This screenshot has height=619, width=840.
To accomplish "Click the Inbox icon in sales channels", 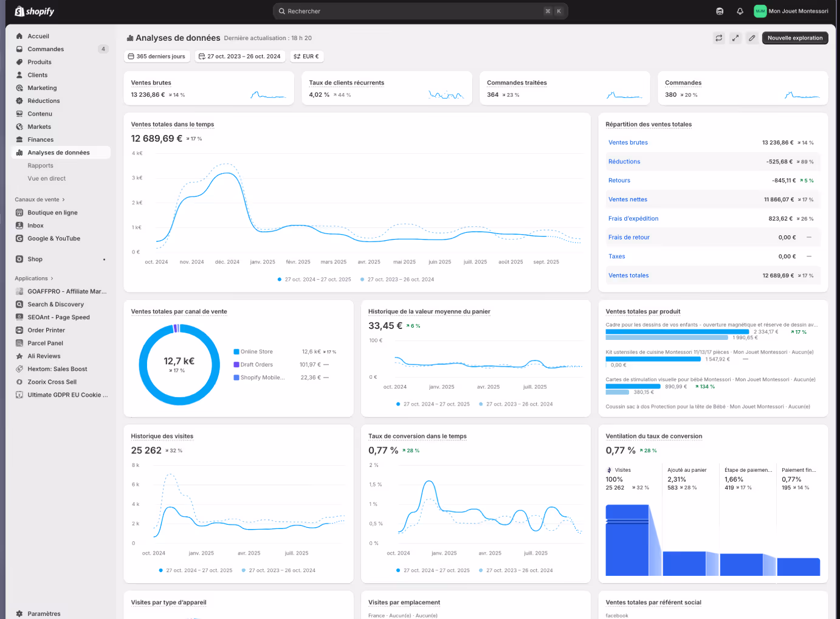I will [x=19, y=226].
